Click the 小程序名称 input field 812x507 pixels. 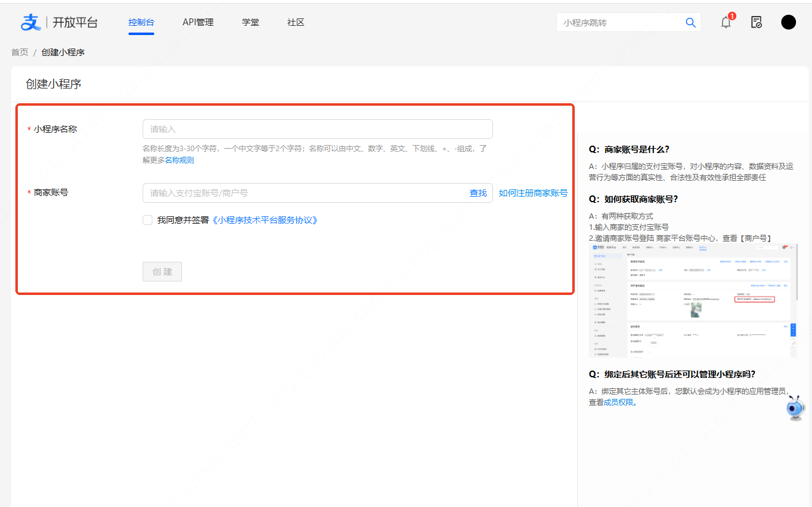pos(317,128)
